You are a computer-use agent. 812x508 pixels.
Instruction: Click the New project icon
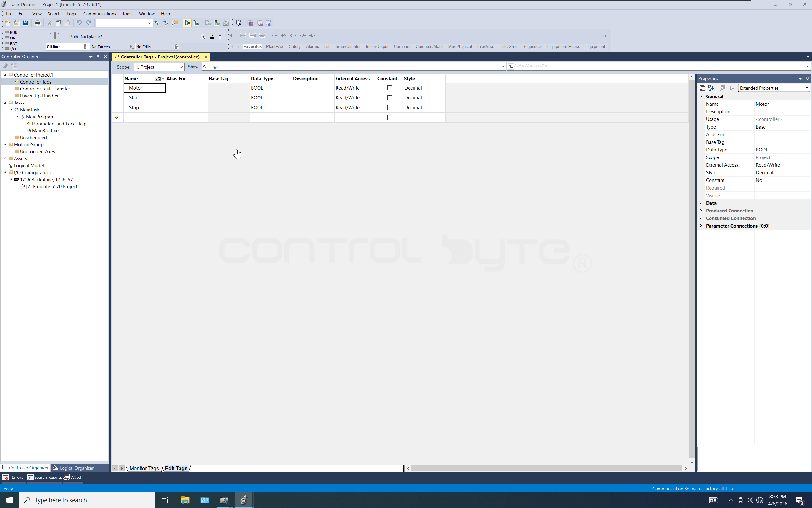coord(7,23)
